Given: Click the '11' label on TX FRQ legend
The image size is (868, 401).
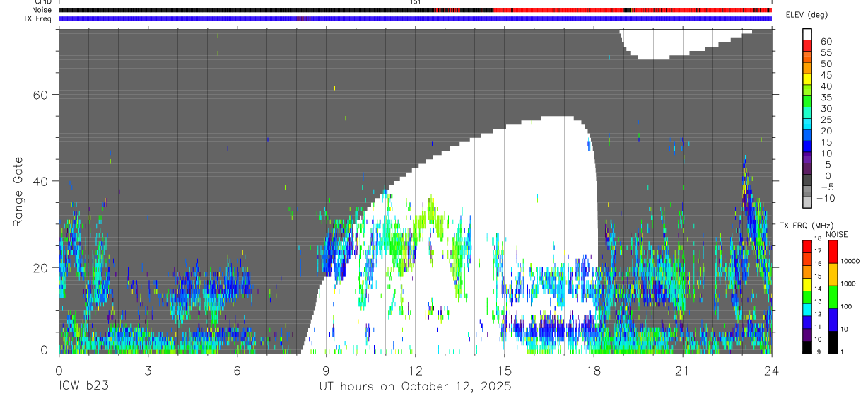Looking at the screenshot, I should (817, 327).
